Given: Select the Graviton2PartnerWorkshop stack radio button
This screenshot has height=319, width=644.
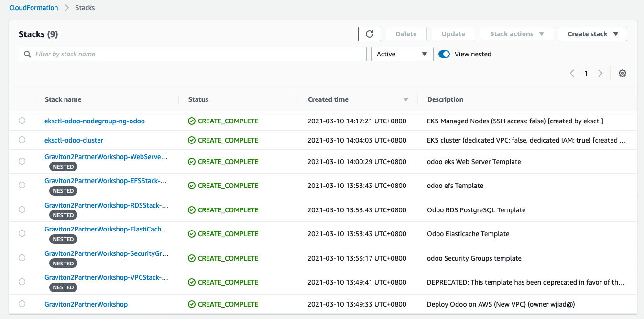Looking at the screenshot, I should pos(22,304).
